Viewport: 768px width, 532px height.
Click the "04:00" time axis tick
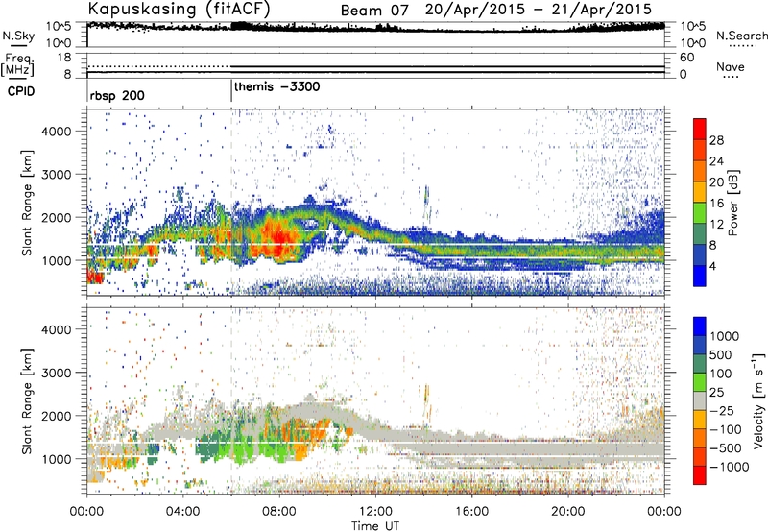tap(182, 512)
